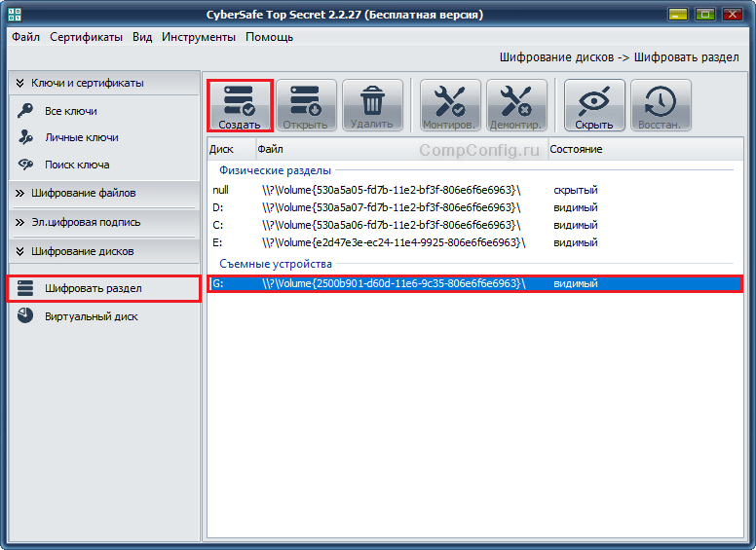Screen dimensions: 756x550
Task: Collapse the Шифрование дисков section
Action: (103, 251)
